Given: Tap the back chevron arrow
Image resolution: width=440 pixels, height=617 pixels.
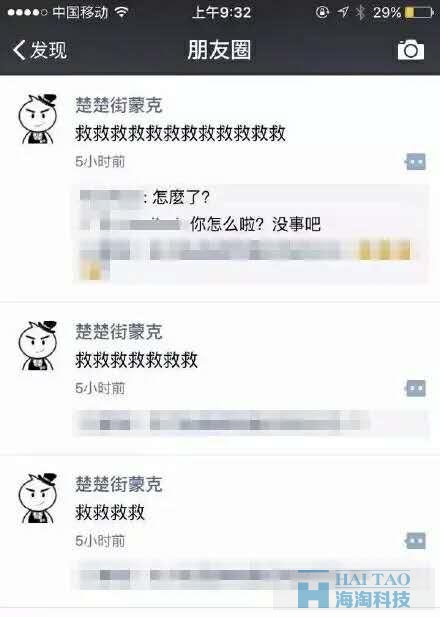Looking at the screenshot, I should 19,50.
